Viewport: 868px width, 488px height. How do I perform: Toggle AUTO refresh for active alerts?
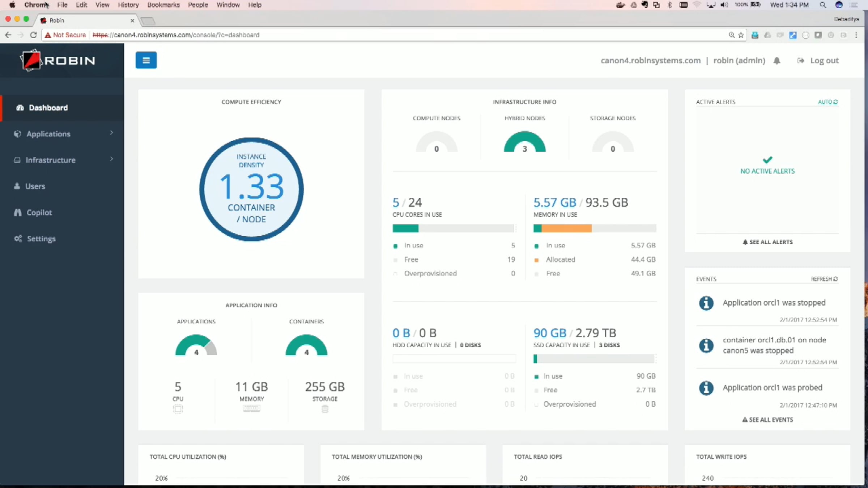click(828, 102)
